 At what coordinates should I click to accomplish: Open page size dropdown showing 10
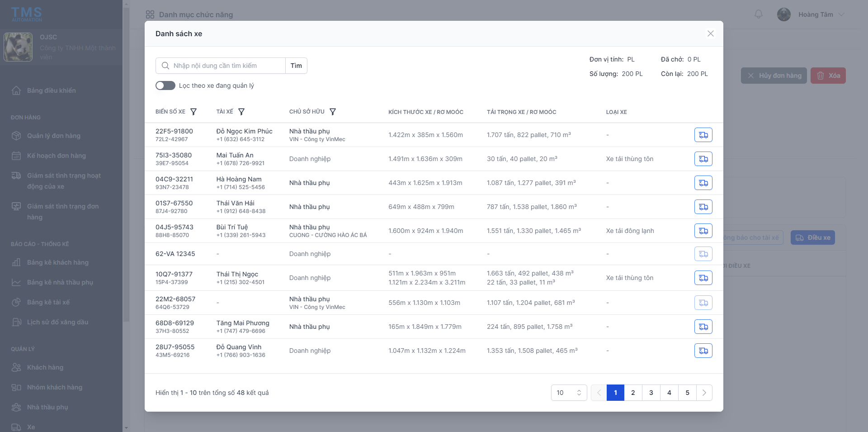pyautogui.click(x=569, y=393)
